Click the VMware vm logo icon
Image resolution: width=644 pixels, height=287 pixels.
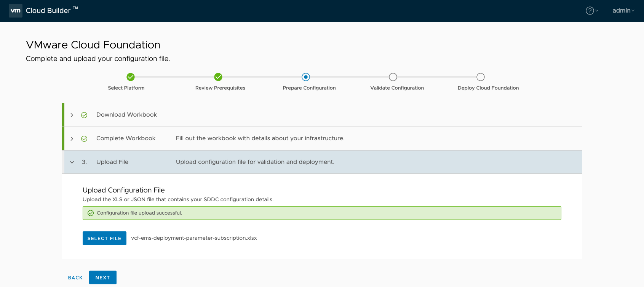[x=16, y=11]
